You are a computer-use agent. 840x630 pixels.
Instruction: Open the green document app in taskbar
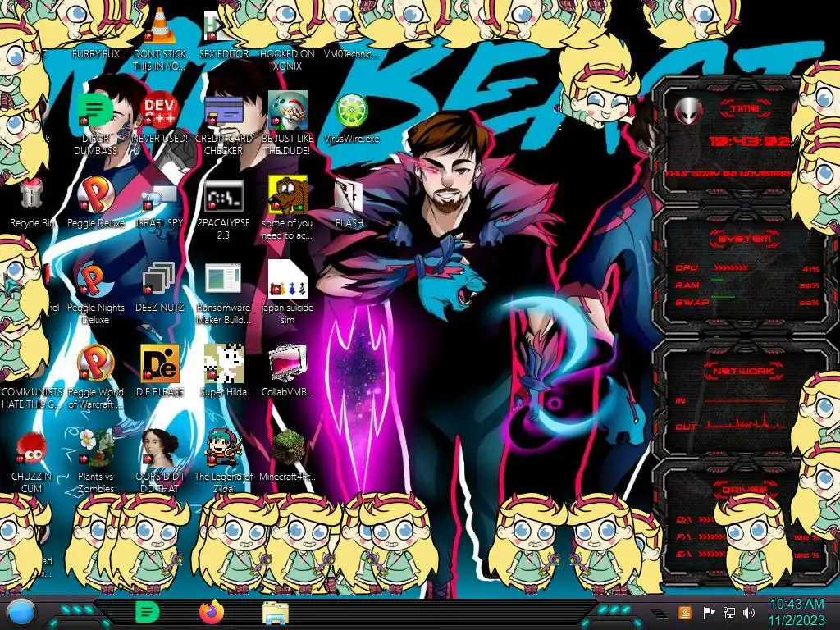pos(147,612)
